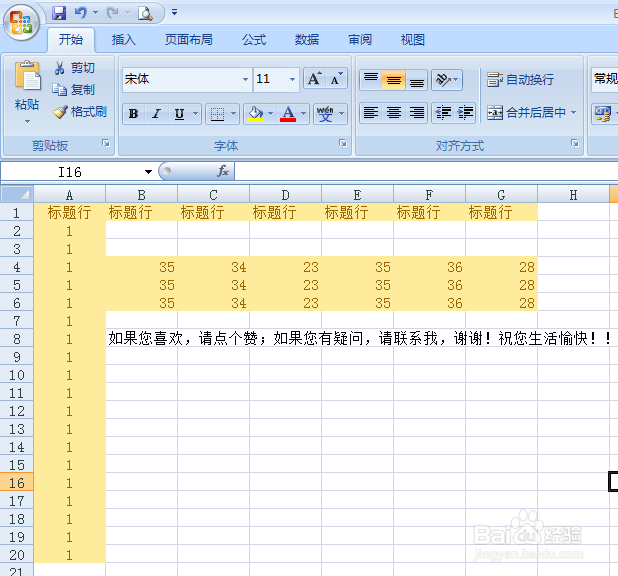The width and height of the screenshot is (618, 576).
Task: Apply red font color A
Action: point(288,114)
